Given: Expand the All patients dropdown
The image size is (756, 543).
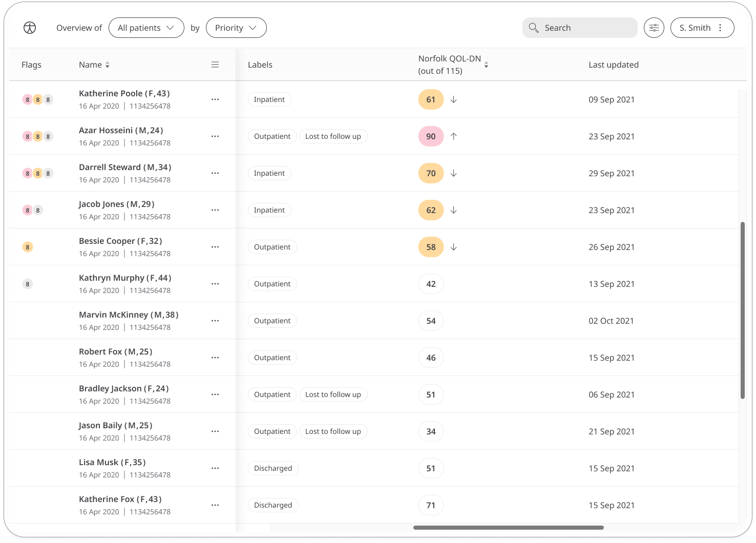Looking at the screenshot, I should [146, 28].
